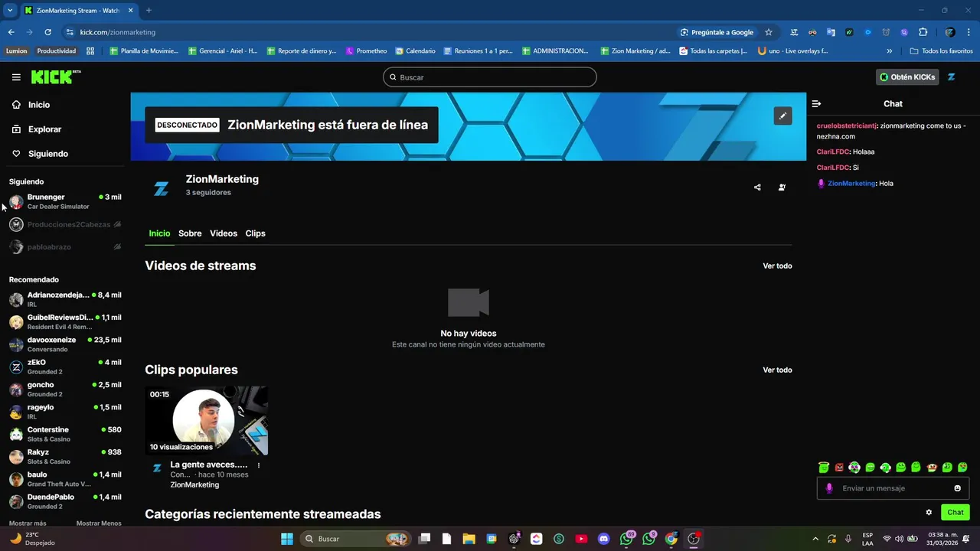This screenshot has width=980, height=551.
Task: Reload the page in Chrome
Action: 47,32
